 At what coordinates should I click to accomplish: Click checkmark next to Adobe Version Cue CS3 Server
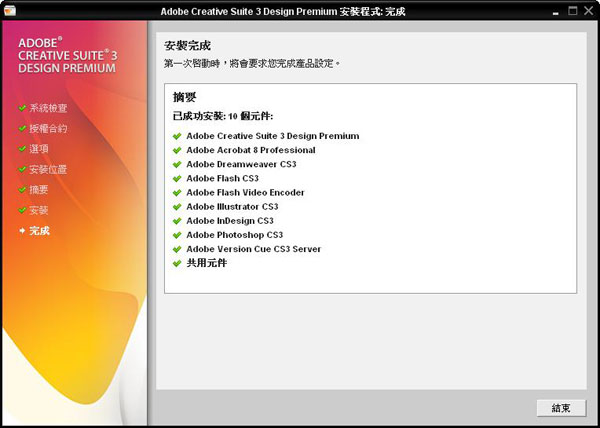[x=177, y=249]
